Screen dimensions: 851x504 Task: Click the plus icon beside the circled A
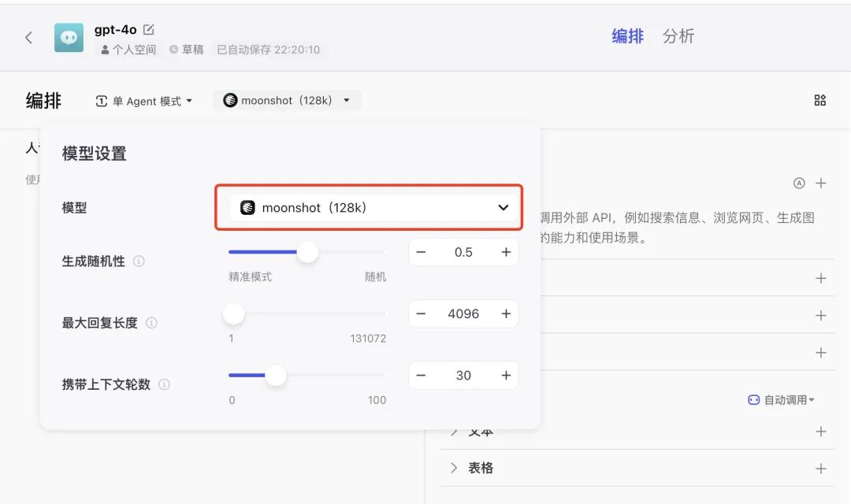click(820, 183)
